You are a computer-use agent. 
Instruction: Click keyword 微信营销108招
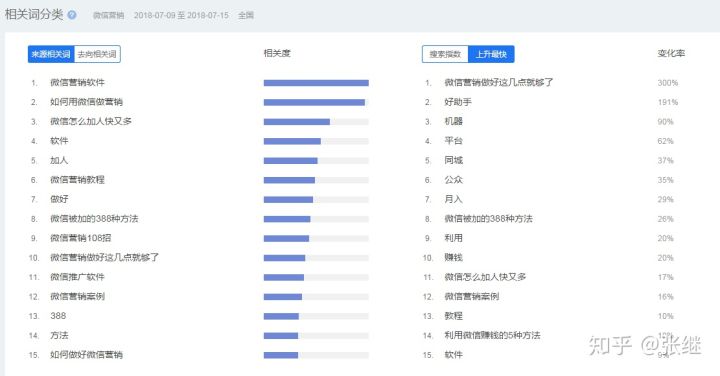[80, 238]
